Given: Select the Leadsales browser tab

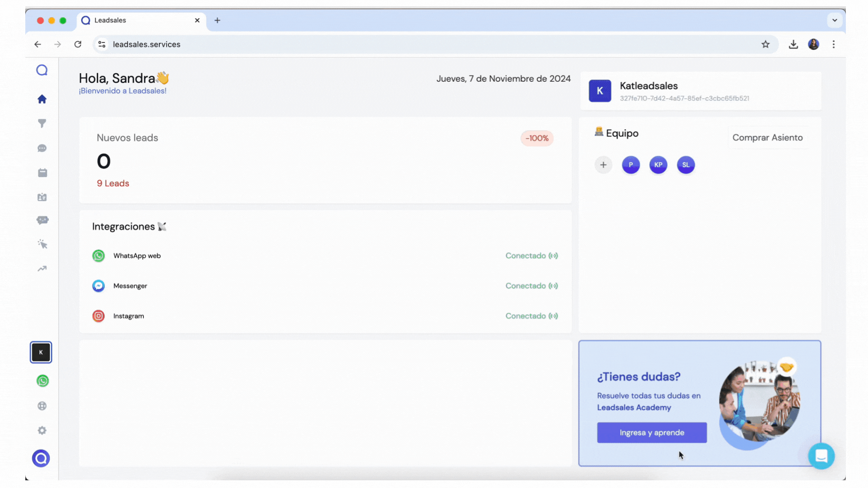Looking at the screenshot, I should click(142, 20).
